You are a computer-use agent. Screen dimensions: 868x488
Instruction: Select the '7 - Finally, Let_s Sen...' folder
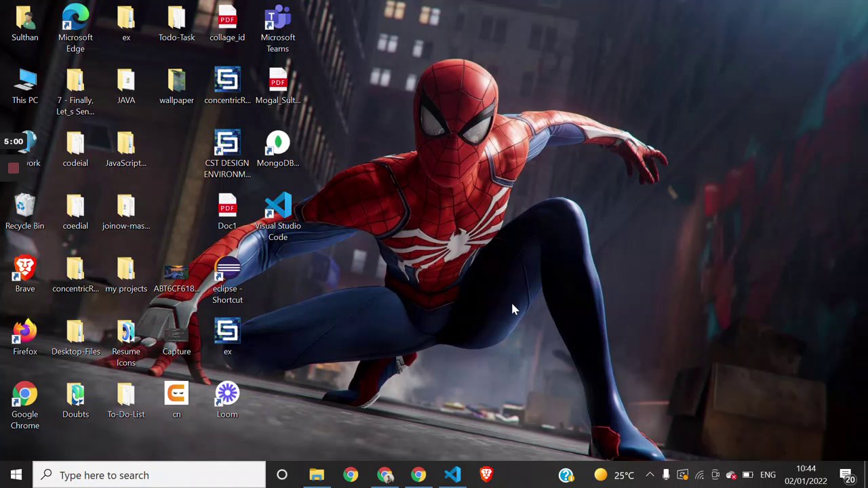(x=75, y=92)
